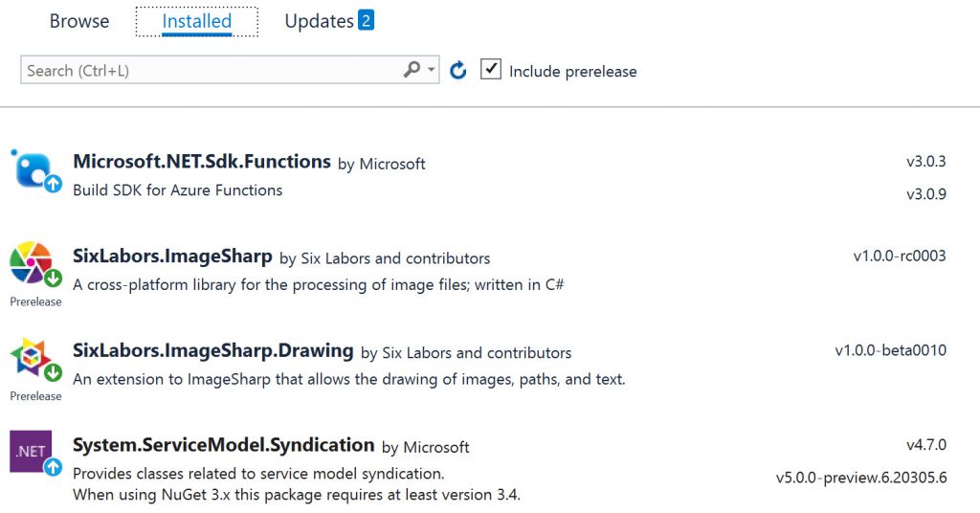Focus the package search box
This screenshot has width=980, height=513.
[230, 69]
